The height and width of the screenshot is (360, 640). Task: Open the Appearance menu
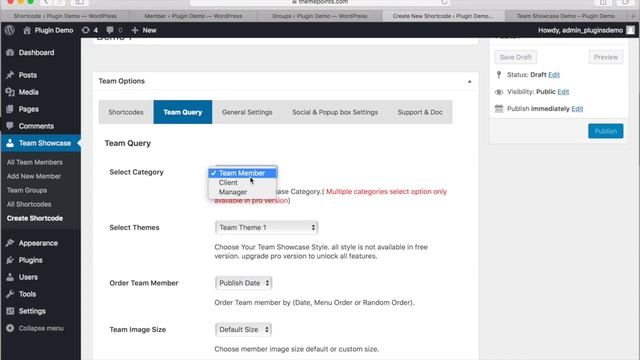pyautogui.click(x=38, y=243)
